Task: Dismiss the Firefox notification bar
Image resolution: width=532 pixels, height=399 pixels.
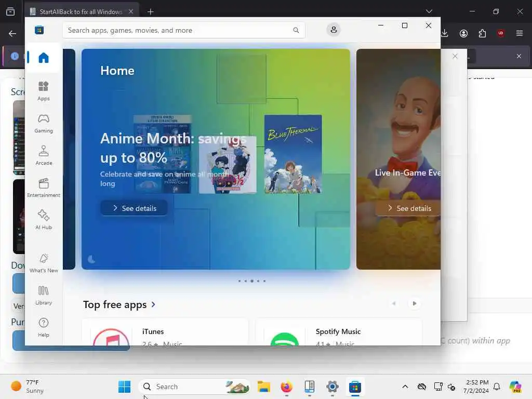Action: pos(519,56)
